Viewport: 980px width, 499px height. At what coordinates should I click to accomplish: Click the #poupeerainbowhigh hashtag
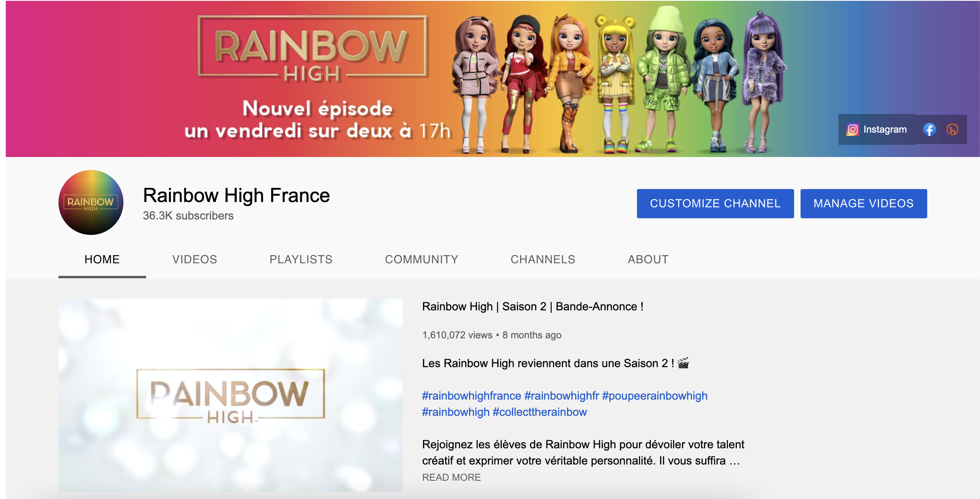click(655, 396)
